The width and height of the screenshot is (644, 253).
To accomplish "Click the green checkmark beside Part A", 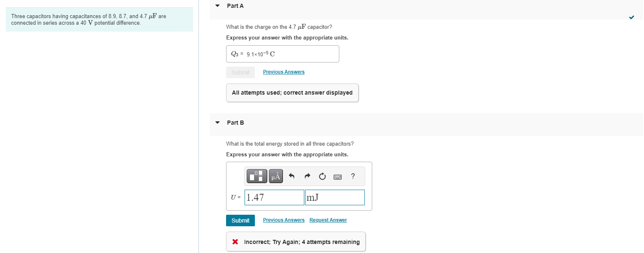I will pyautogui.click(x=632, y=17).
